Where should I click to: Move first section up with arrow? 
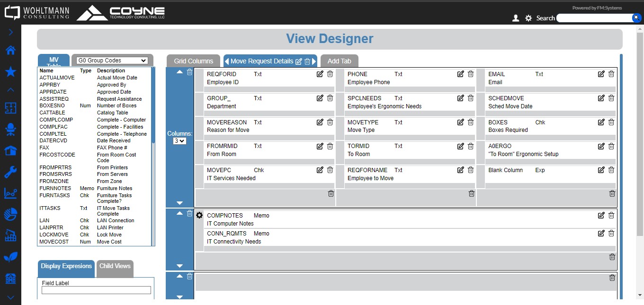tap(179, 72)
